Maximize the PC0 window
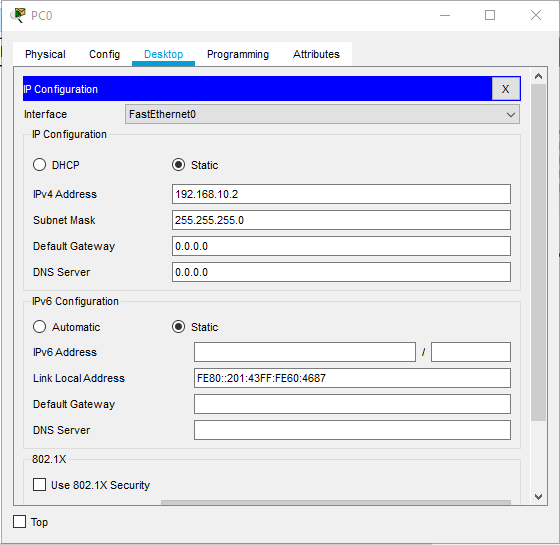The width and height of the screenshot is (560, 545). [490, 15]
